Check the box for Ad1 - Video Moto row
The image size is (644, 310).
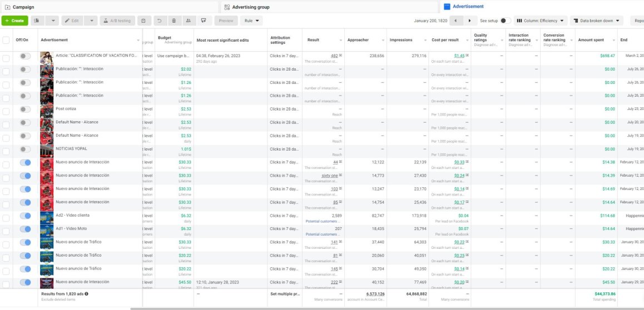[x=6, y=231]
